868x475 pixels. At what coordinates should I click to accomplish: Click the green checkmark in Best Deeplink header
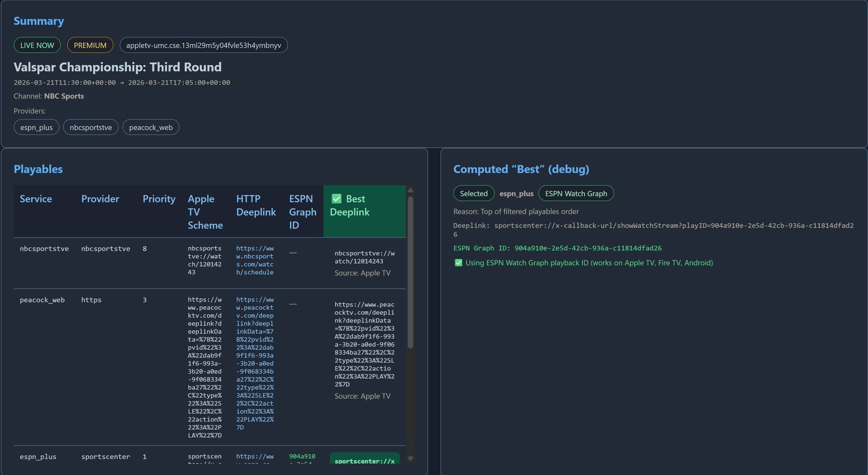[336, 199]
